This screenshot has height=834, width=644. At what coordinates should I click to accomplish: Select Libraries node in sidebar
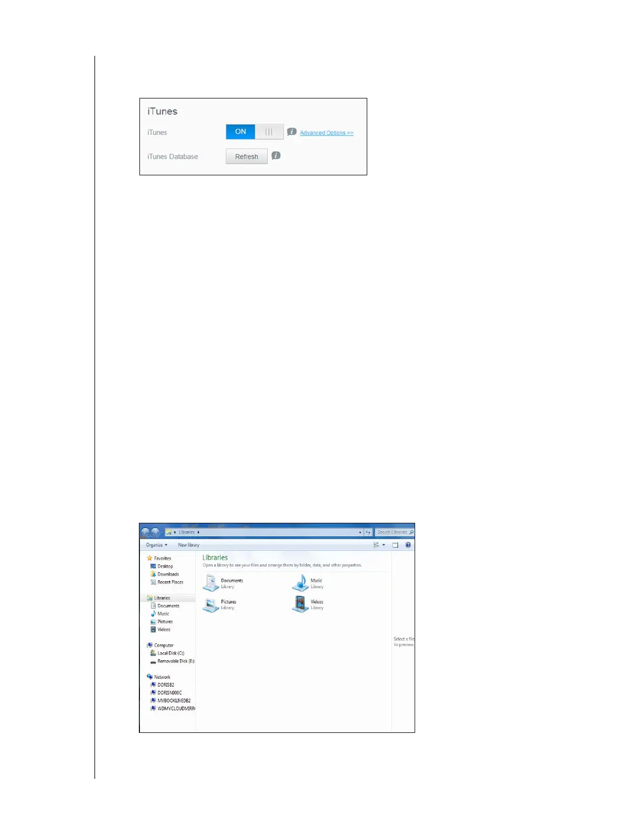point(158,598)
